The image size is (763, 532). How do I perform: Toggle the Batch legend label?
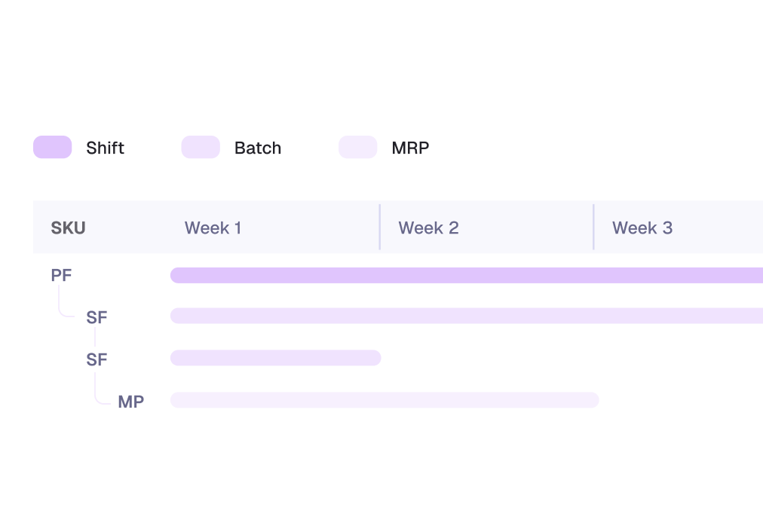tap(258, 148)
